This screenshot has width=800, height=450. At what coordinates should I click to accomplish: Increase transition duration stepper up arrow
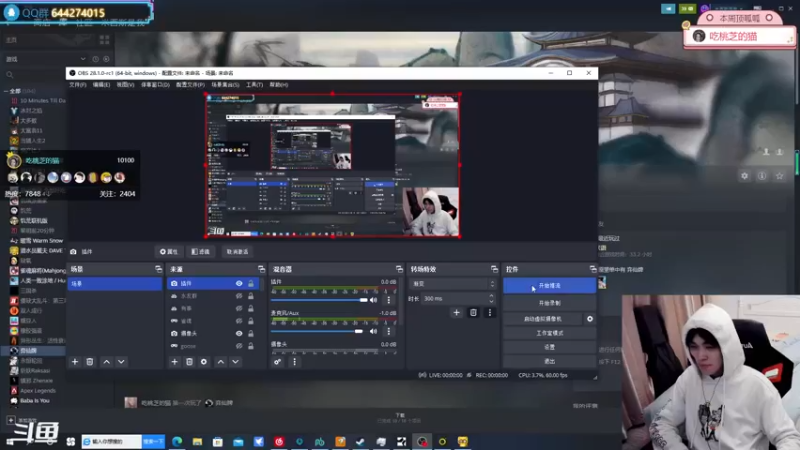coord(491,296)
